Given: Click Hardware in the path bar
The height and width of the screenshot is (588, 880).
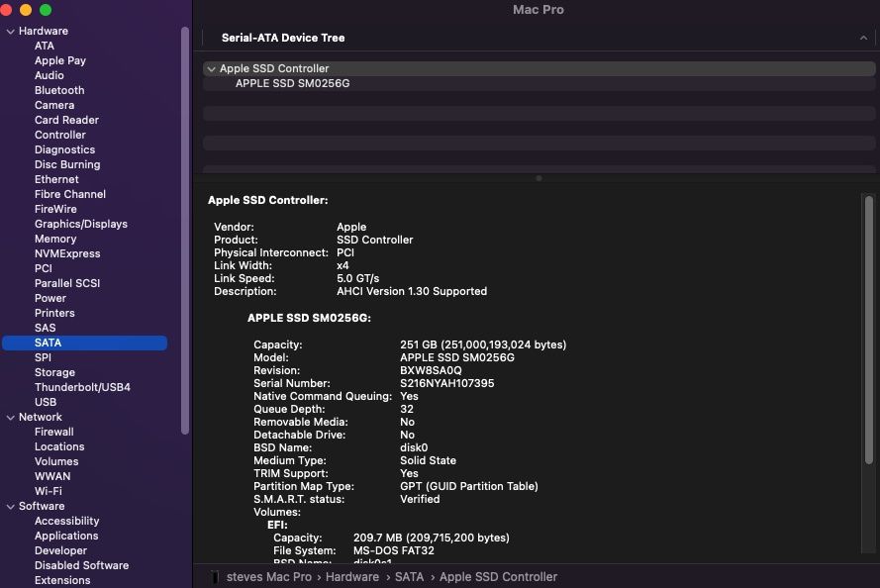Looking at the screenshot, I should point(351,577).
